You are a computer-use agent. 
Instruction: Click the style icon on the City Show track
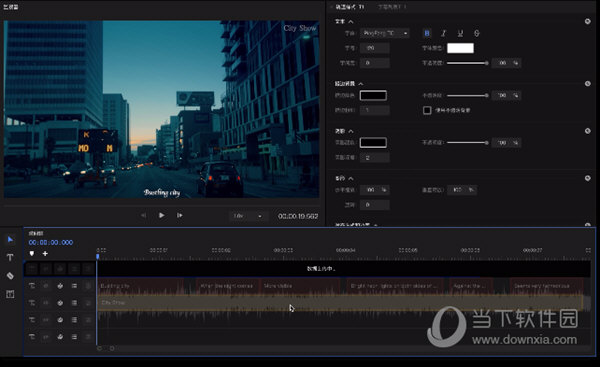pos(60,303)
